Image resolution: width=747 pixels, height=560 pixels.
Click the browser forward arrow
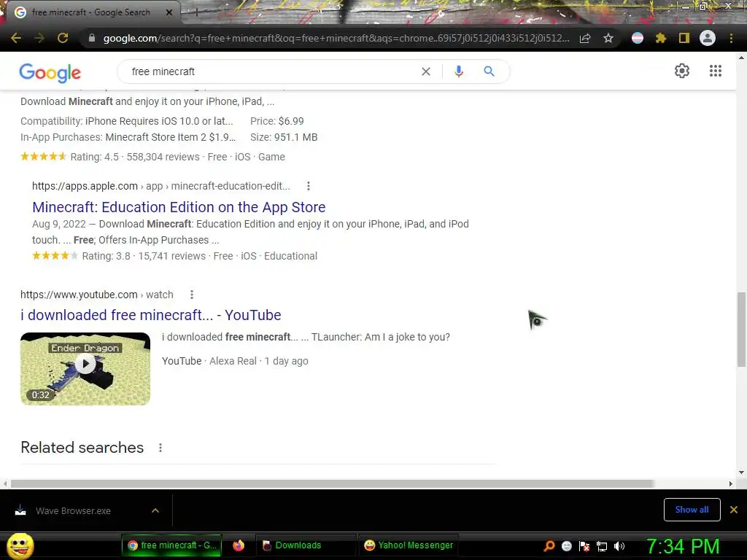[39, 38]
